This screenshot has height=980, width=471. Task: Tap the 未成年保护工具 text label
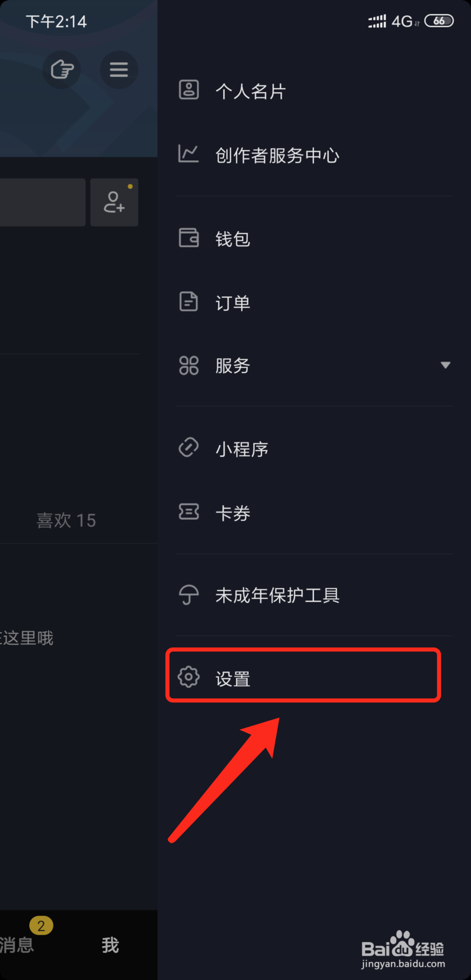(x=277, y=595)
